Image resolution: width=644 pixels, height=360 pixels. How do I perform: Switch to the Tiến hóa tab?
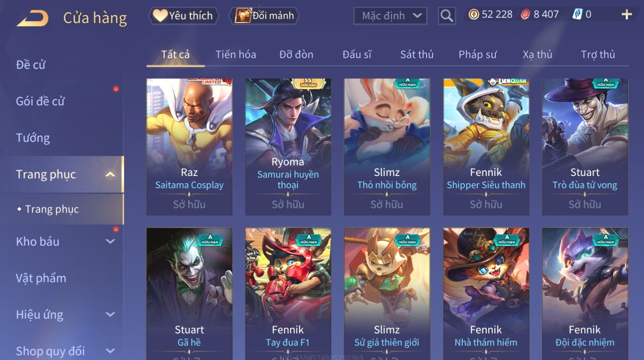click(x=235, y=55)
